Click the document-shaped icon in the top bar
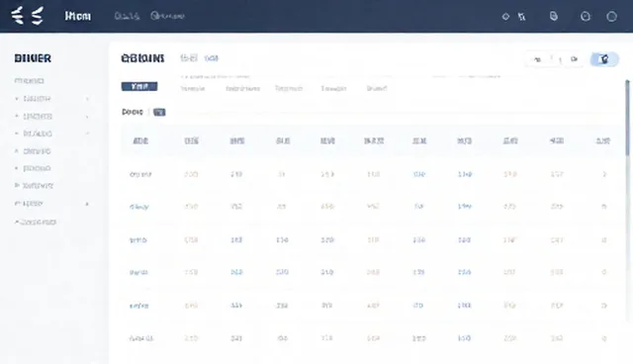Screen dimensions: 633x364 (x=554, y=16)
